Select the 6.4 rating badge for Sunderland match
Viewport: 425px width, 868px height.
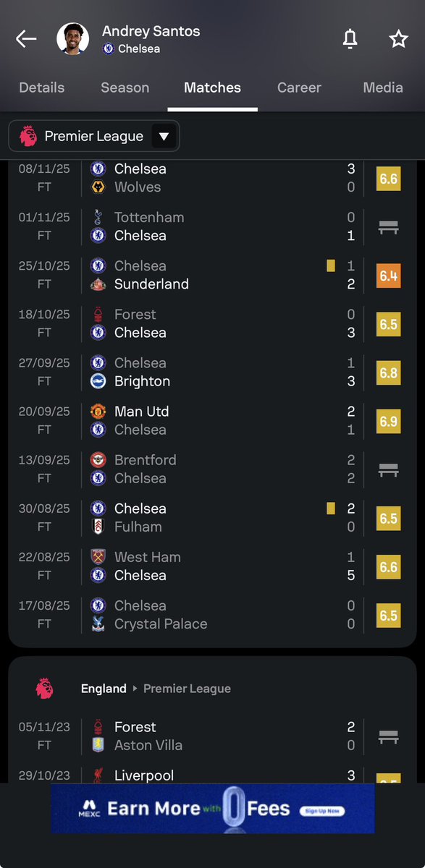pyautogui.click(x=389, y=276)
